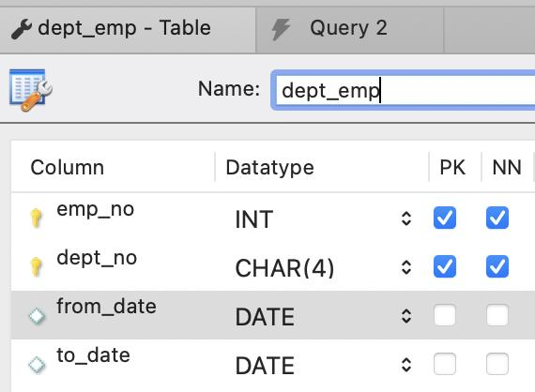Open datatype dropdown for from_date
The width and height of the screenshot is (535, 392).
click(x=406, y=316)
